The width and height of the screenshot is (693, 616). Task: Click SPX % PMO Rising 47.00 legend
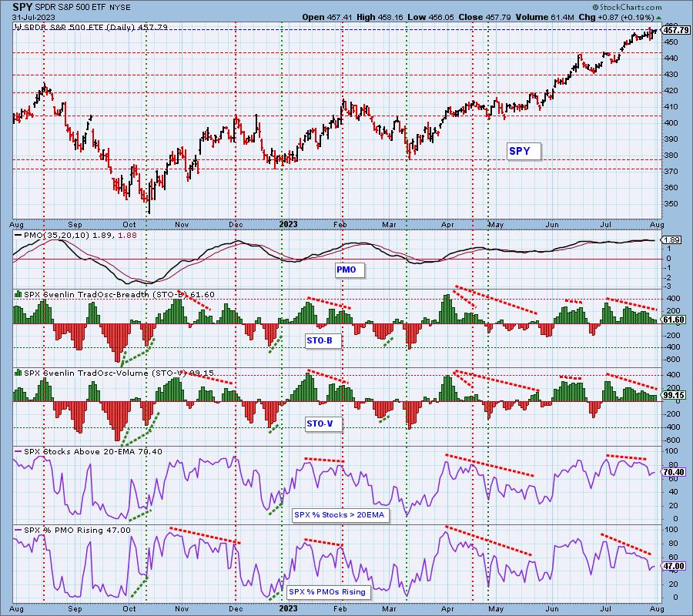[77, 530]
